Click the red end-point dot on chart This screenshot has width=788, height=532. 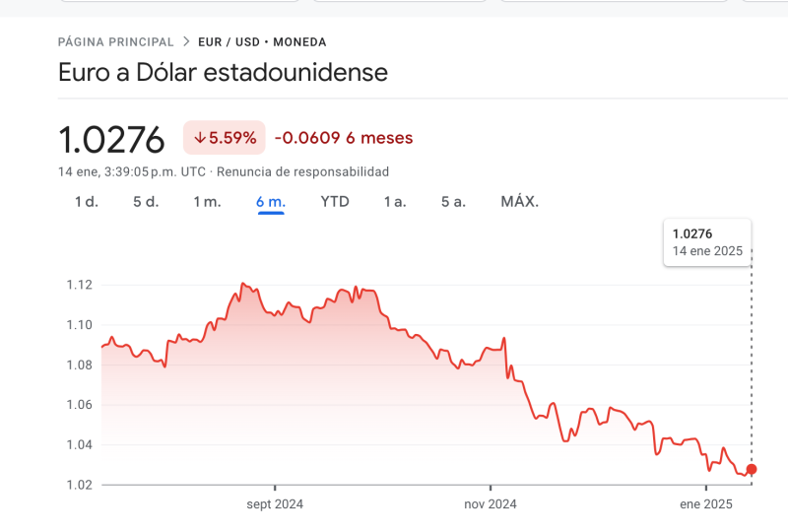tap(752, 469)
